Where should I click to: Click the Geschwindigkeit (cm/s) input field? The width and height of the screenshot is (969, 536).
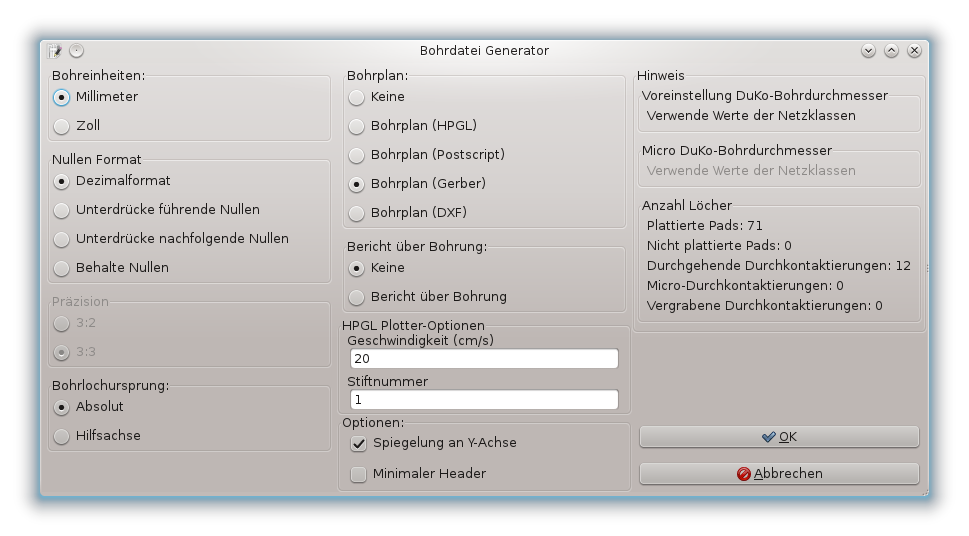click(484, 359)
